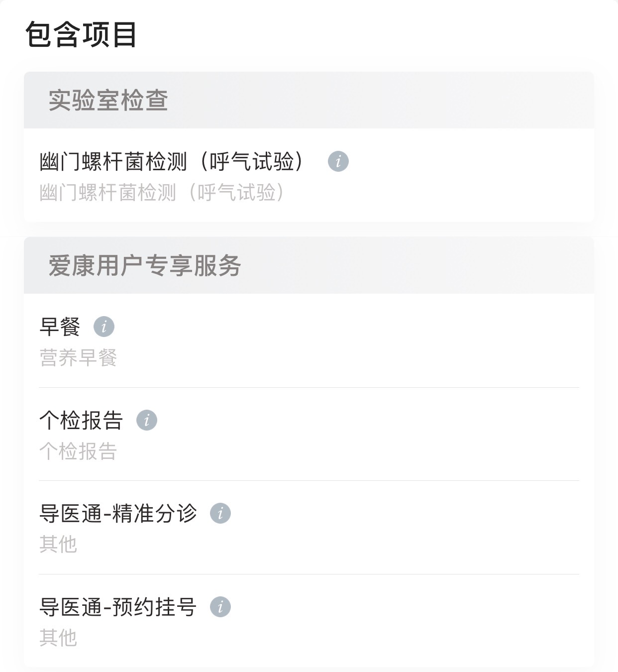Screen dimensions: 618x672
Task: Click info icon next to 导医通-精准分诊
Action: tap(220, 513)
